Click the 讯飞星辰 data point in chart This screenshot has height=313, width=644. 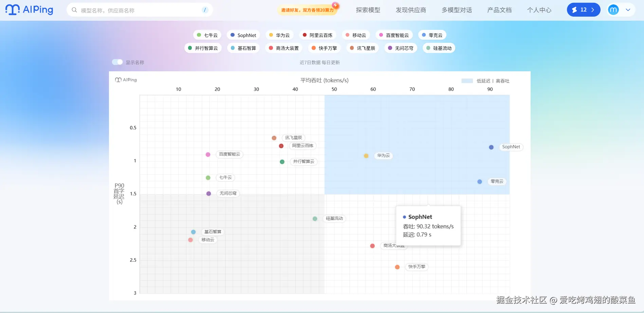pos(274,138)
